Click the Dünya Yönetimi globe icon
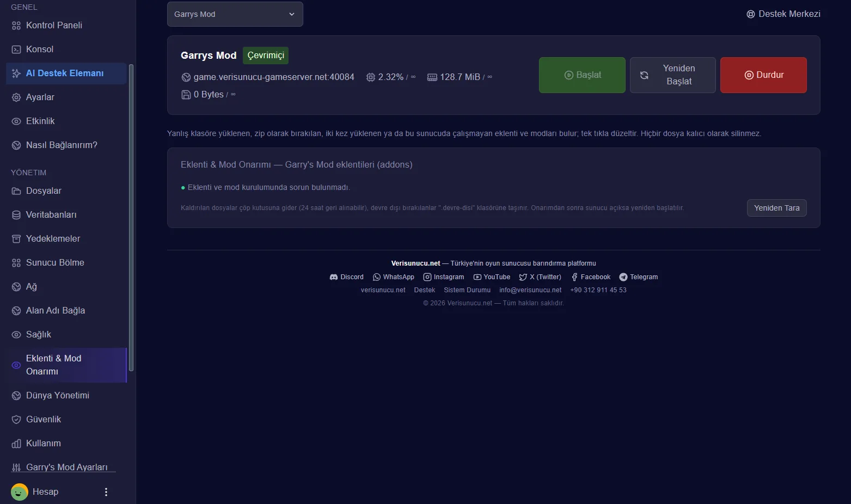Image resolution: width=851 pixels, height=504 pixels. 16,395
